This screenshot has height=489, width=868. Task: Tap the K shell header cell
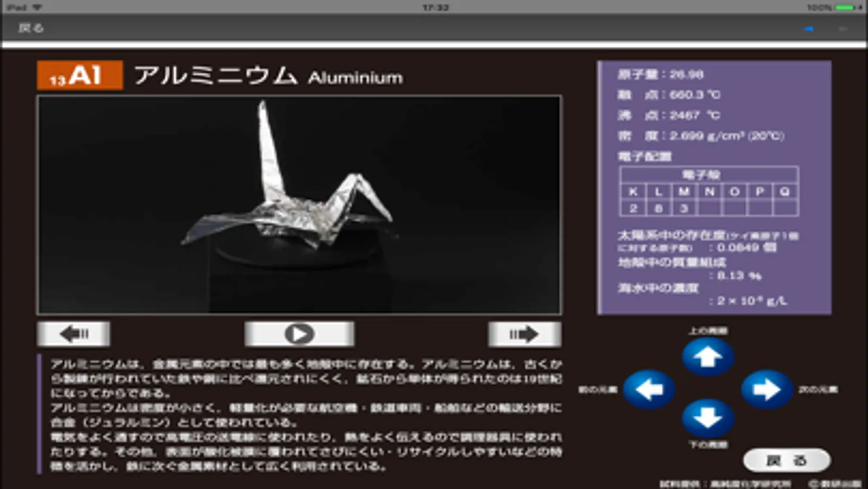tap(633, 192)
